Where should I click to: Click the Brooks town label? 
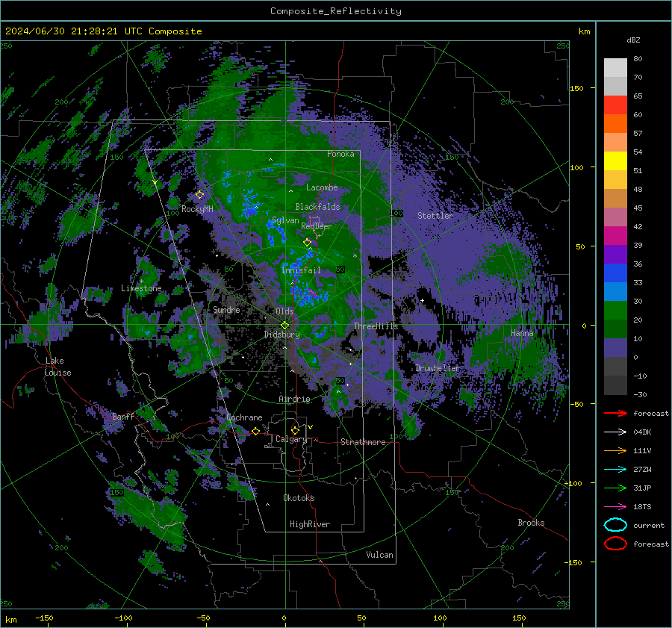tap(531, 523)
